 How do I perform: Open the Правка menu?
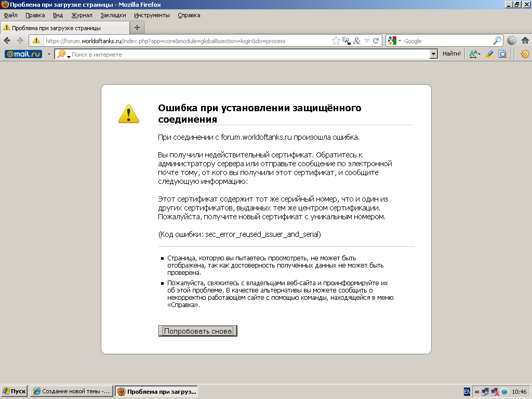(x=35, y=15)
